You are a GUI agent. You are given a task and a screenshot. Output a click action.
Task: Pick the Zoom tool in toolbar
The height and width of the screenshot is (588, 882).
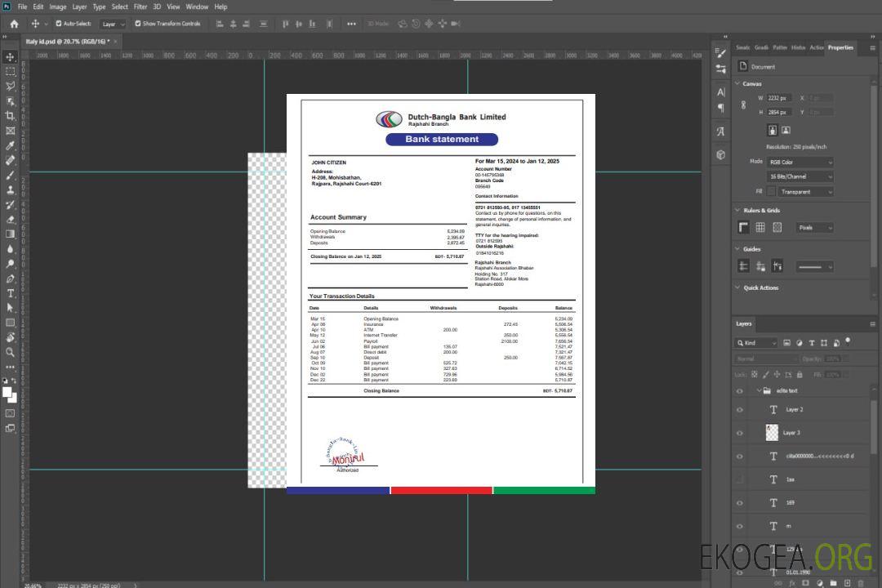pos(11,352)
